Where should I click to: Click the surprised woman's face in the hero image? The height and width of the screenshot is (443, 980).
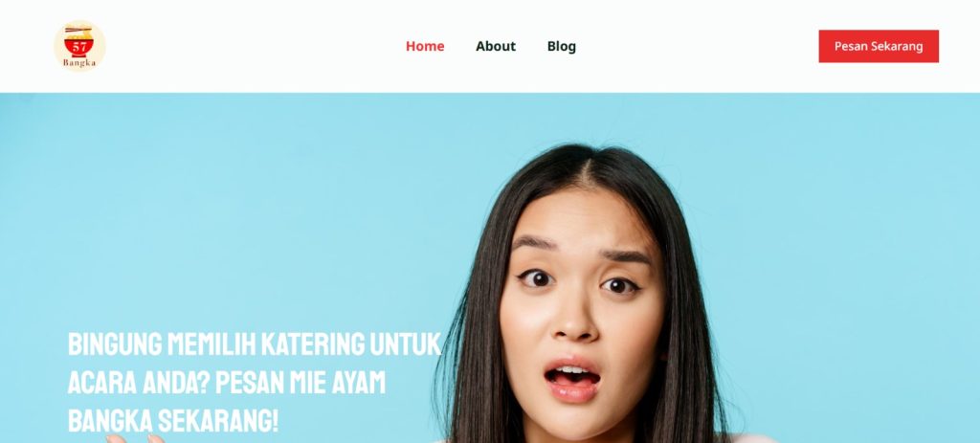(581, 306)
